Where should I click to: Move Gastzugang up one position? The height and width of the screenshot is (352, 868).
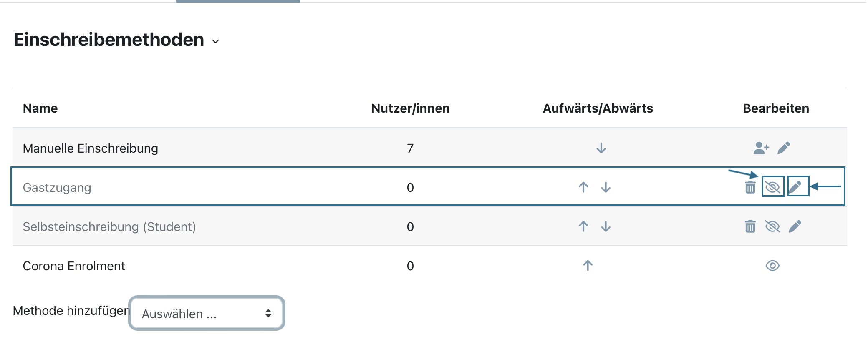click(583, 187)
